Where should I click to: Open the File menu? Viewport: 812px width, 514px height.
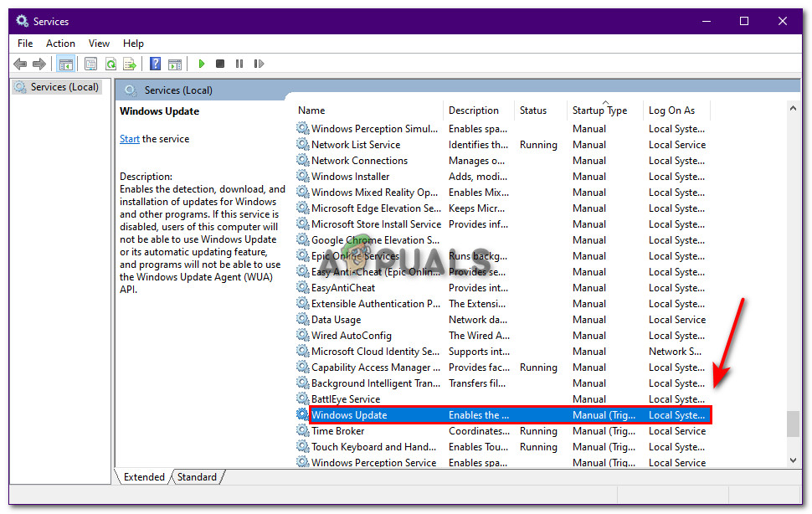click(x=25, y=44)
